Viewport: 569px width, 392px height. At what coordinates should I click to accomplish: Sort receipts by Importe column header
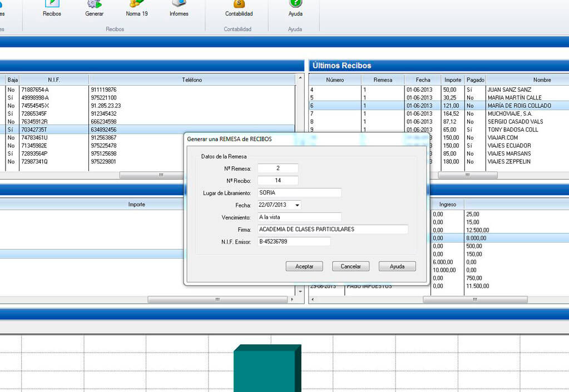[x=453, y=80]
